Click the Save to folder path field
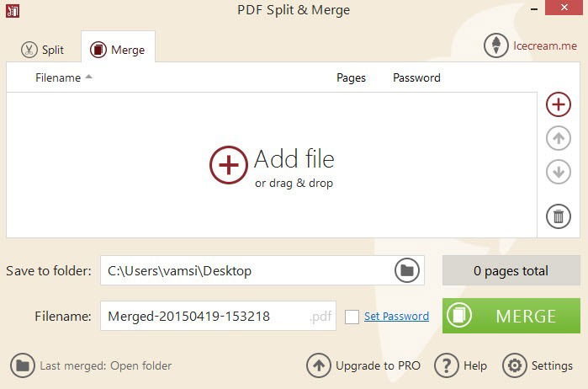This screenshot has width=588, height=389. pyautogui.click(x=262, y=270)
